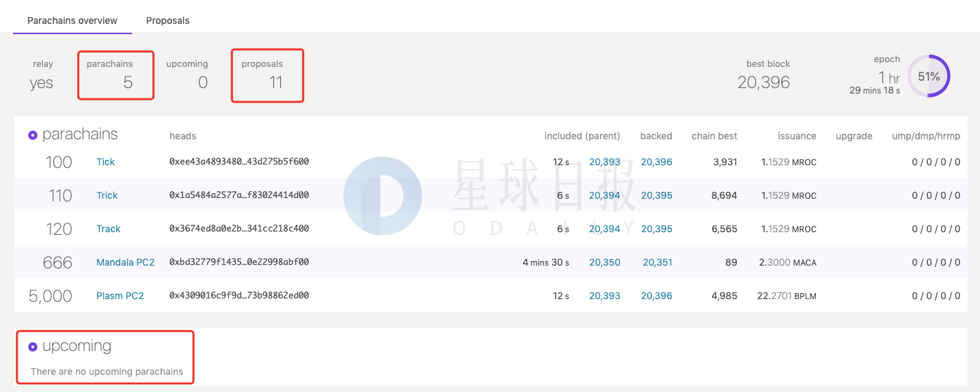The image size is (980, 392).
Task: Click the chain best column header
Action: pos(715,136)
